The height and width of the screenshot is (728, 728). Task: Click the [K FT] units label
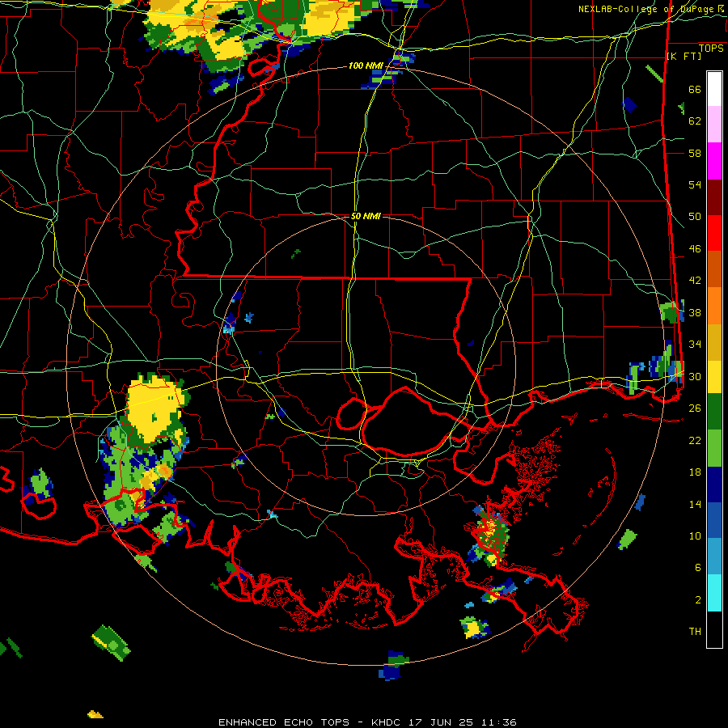tap(684, 56)
